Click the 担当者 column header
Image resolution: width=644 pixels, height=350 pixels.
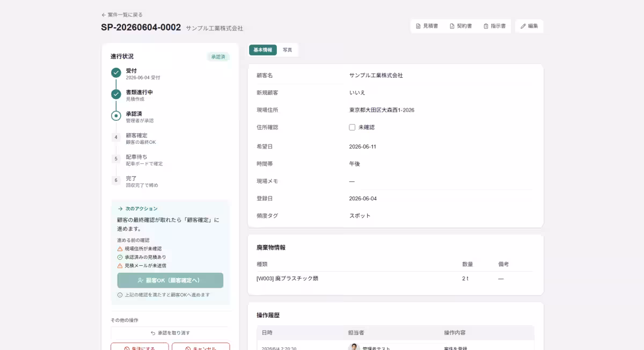[356, 333]
